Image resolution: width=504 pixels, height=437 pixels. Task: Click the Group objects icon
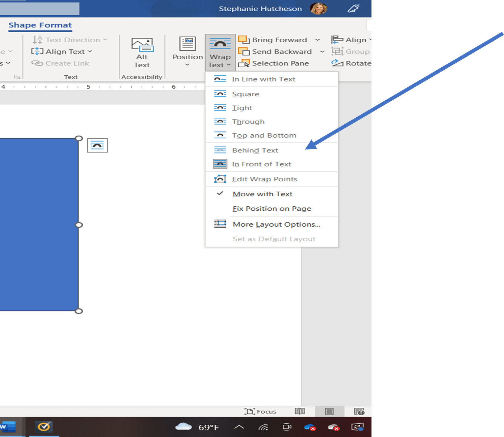tap(337, 51)
